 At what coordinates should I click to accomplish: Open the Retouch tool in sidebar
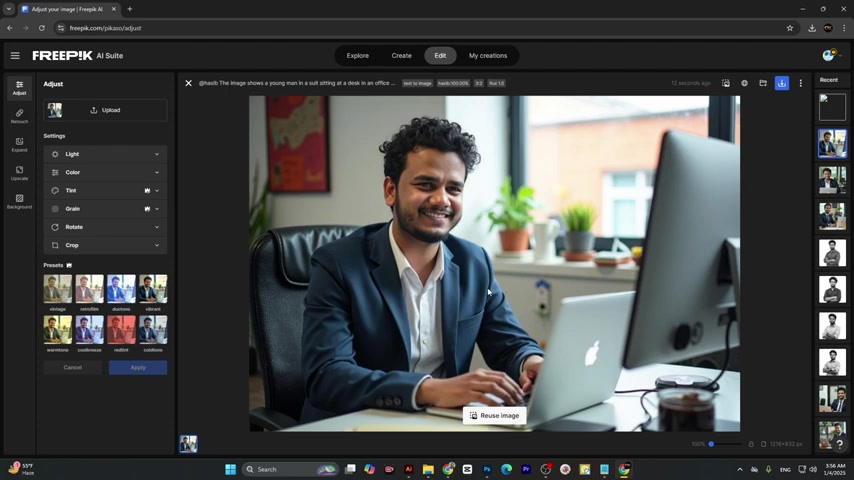(19, 116)
